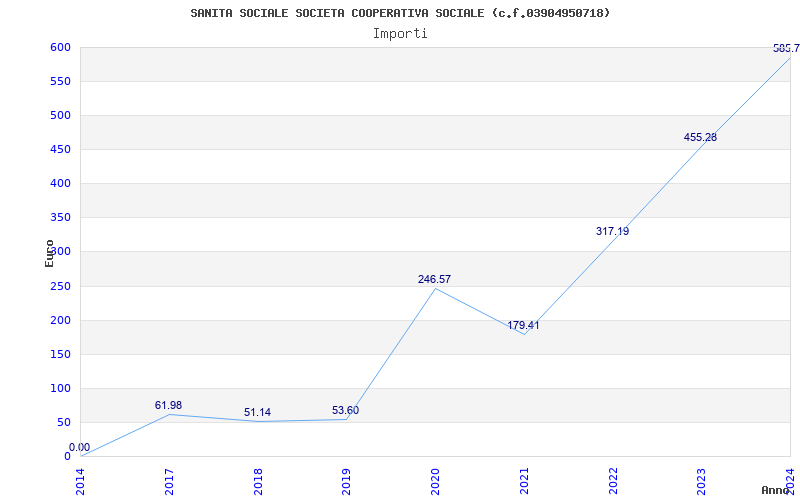Select the 2017 x-axis label
This screenshot has width=800, height=500.
pos(169,482)
